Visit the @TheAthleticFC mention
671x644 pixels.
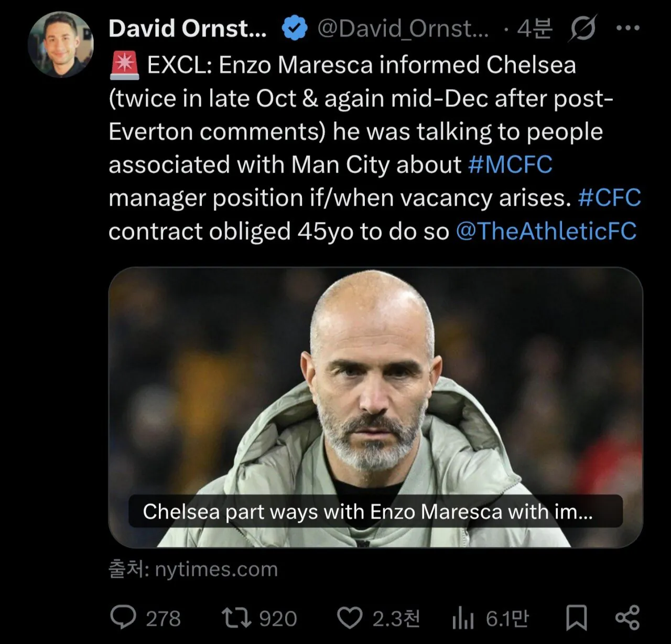tap(546, 231)
